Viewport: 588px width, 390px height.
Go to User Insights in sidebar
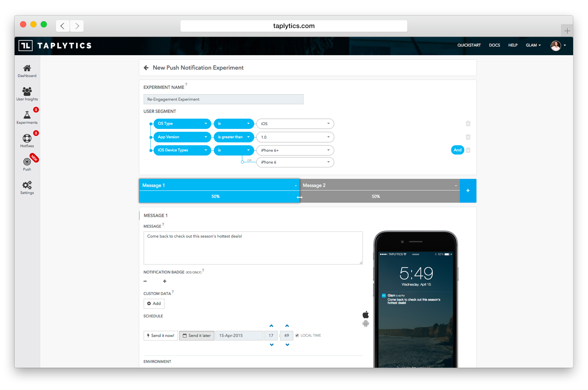27,92
